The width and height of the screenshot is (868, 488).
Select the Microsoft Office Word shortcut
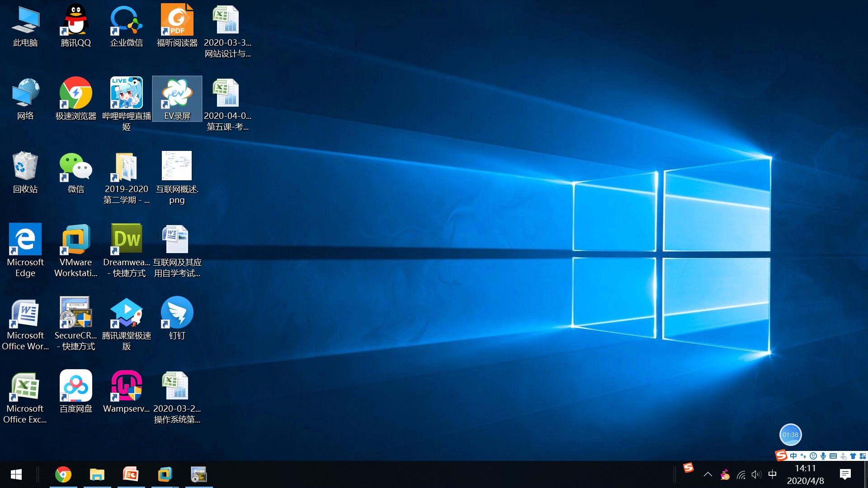[25, 324]
